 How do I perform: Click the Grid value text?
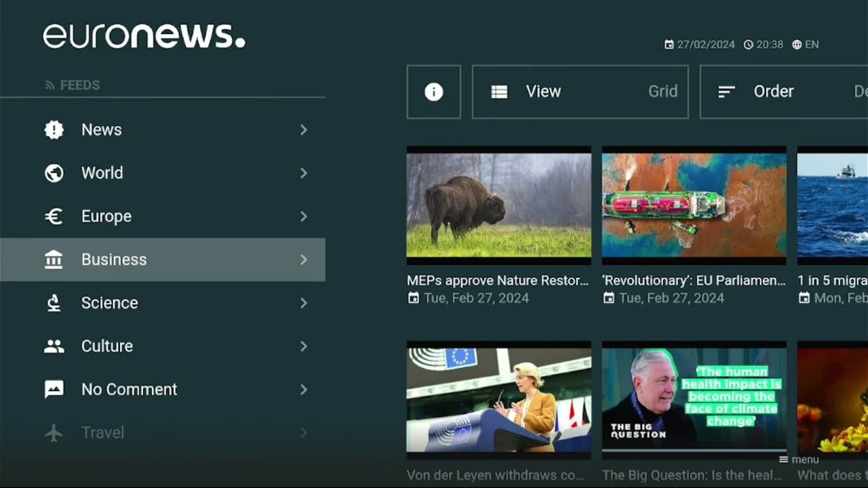click(663, 91)
